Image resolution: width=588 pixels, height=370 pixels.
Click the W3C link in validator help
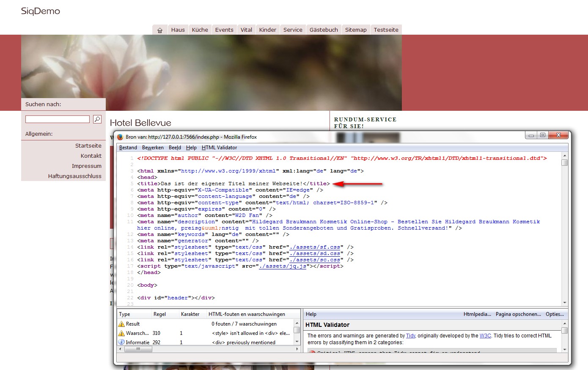click(485, 336)
